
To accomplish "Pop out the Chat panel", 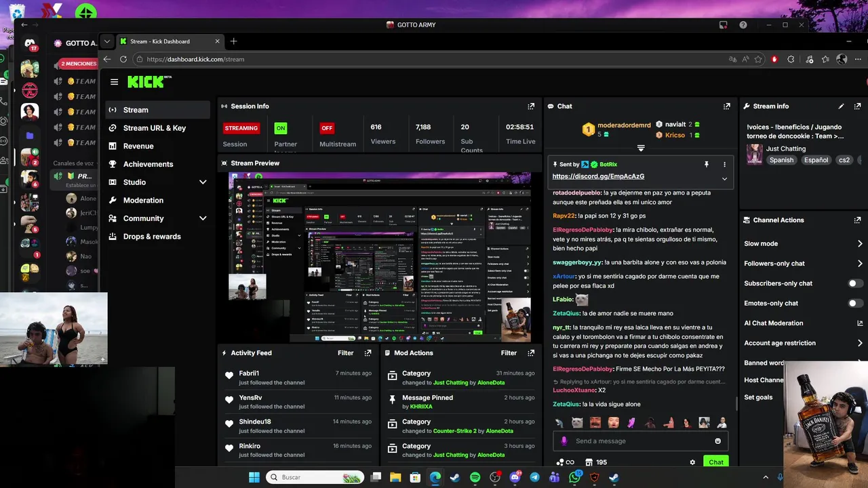I will coord(727,106).
